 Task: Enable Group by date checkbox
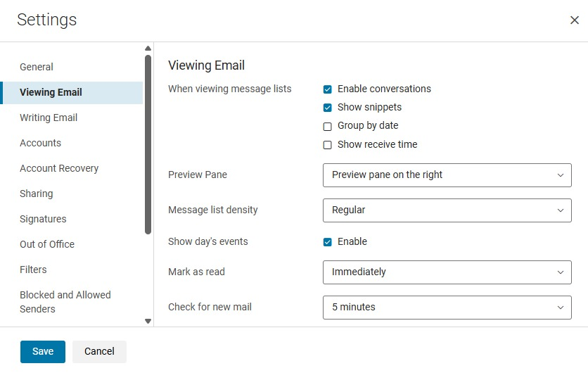328,127
